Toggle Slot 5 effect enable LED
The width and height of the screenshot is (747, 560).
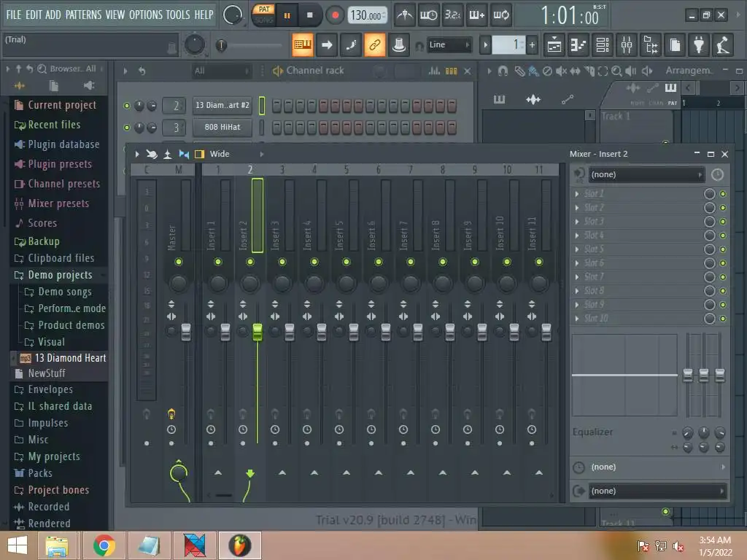tap(723, 249)
